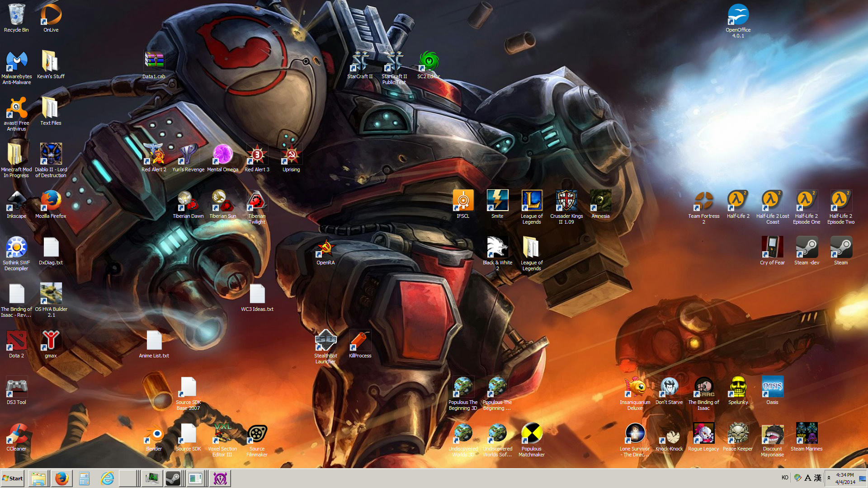Open Internet Explorer from the taskbar
The image size is (868, 488).
107,479
